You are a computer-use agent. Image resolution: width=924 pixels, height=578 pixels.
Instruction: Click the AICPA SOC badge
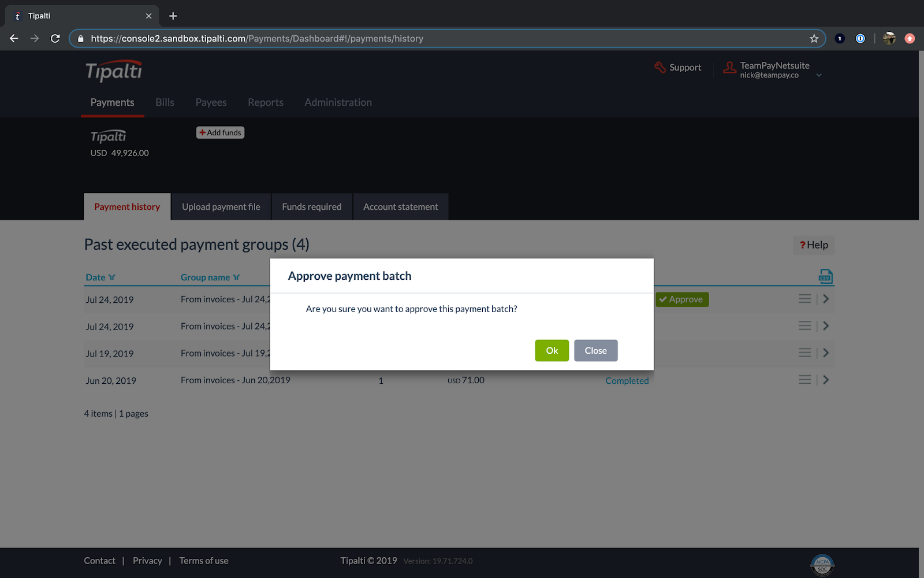(822, 565)
